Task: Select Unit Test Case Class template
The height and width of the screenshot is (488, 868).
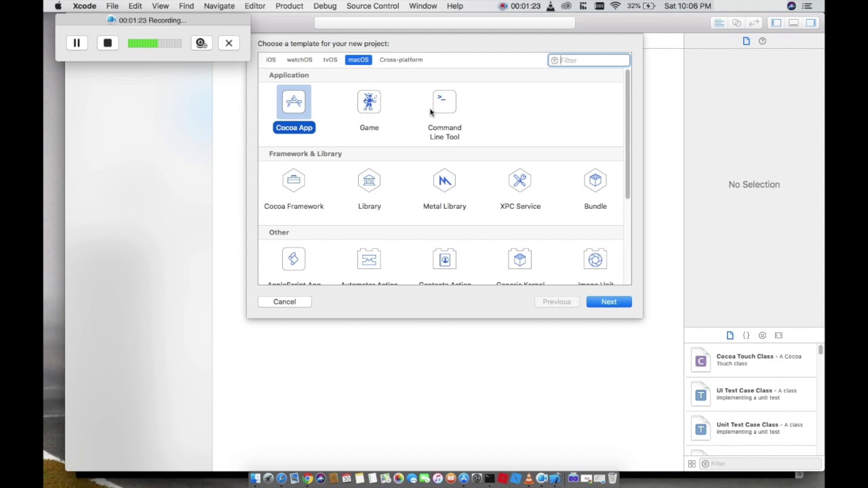Action: [x=753, y=428]
